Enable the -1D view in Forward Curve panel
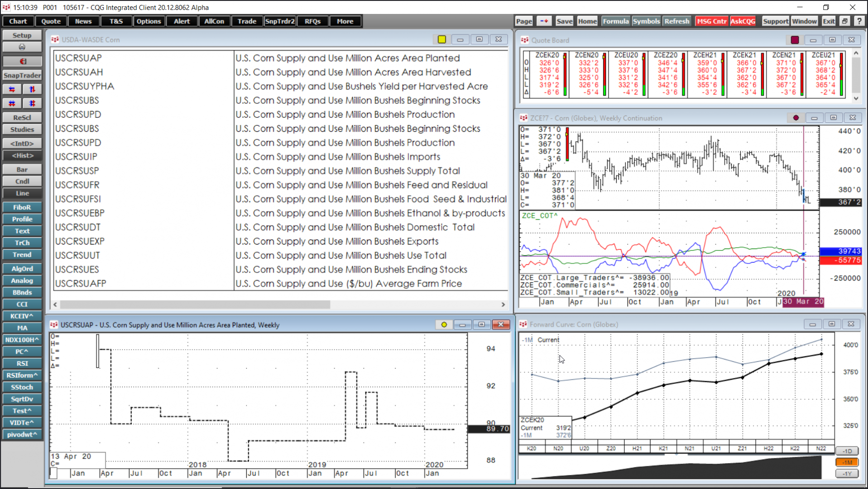 click(846, 451)
